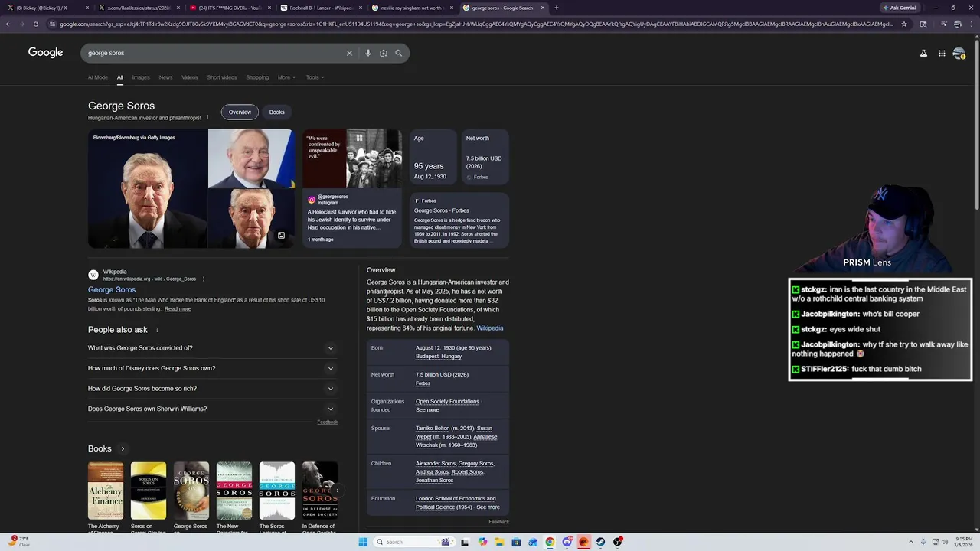Select the Overview chip
The width and height of the screenshot is (980, 551).
tap(240, 112)
